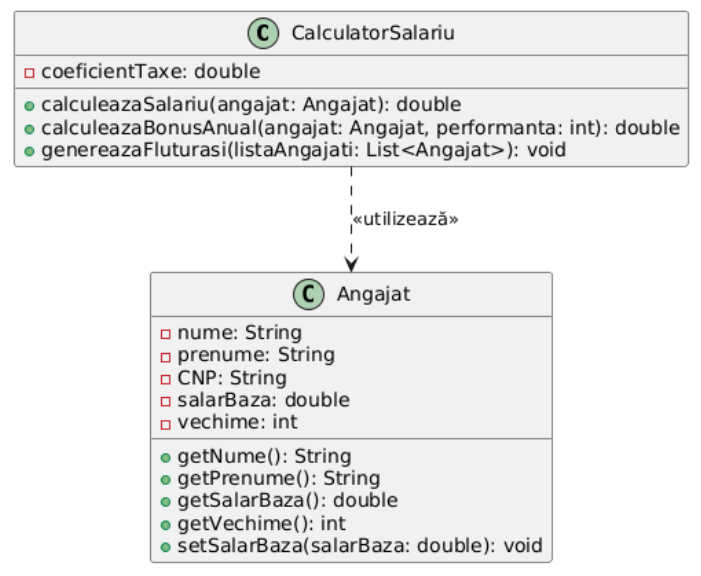
Task: Click the getSalarBaza(): double method
Action: coord(287,500)
